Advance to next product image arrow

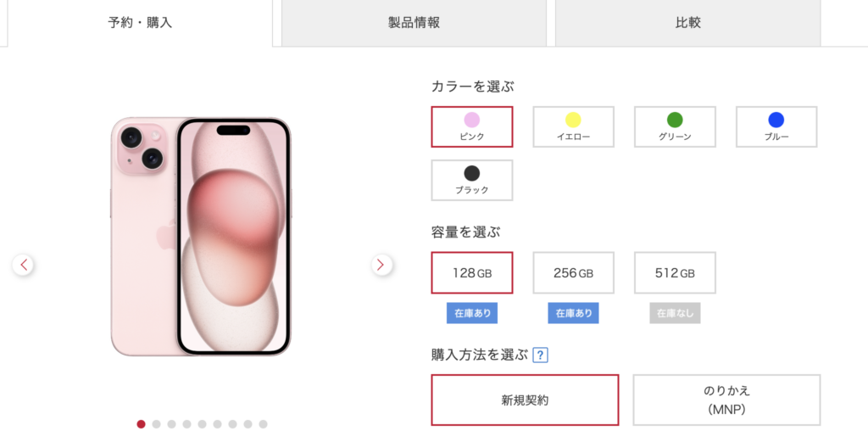381,265
